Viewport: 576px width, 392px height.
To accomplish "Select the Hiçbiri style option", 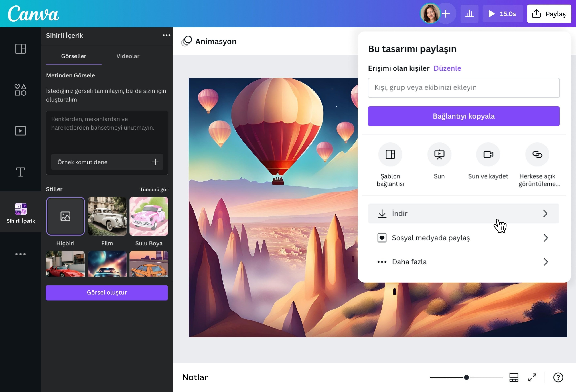I will pos(65,216).
